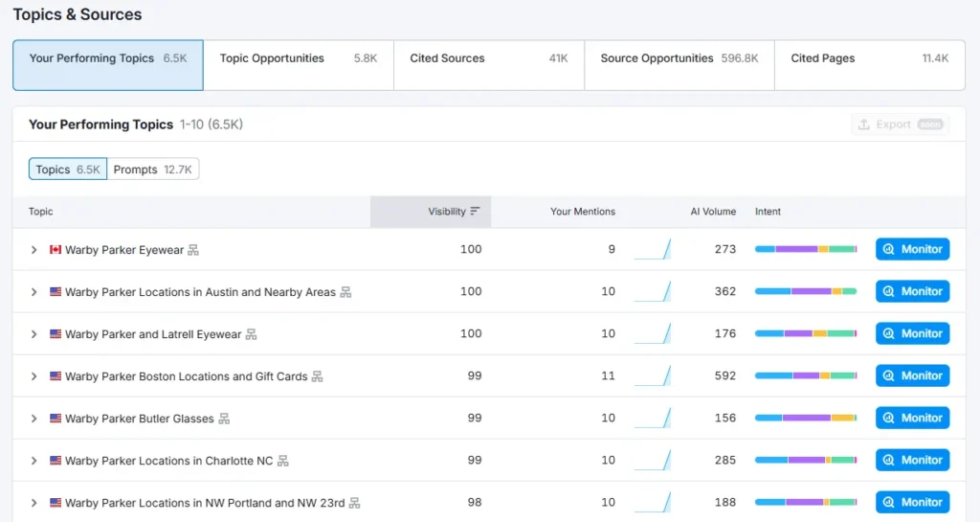Image resolution: width=980 pixels, height=522 pixels.
Task: Monitor the Latrell Eyewear topic
Action: [x=912, y=333]
